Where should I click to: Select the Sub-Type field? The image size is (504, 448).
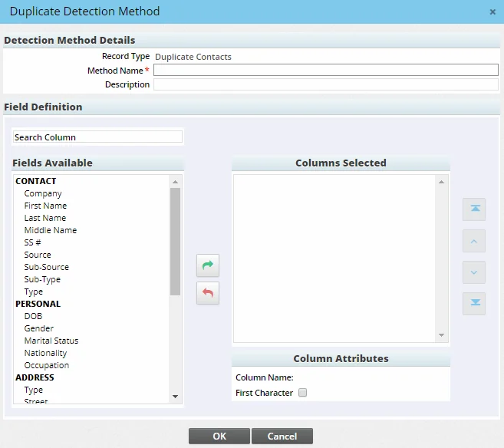click(x=42, y=279)
